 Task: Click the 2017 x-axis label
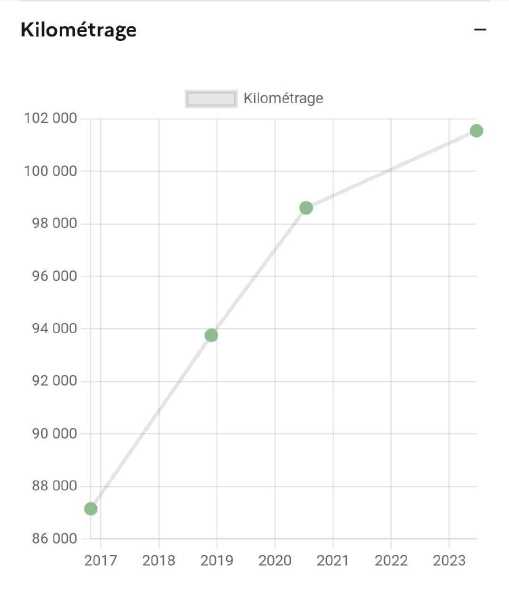101,561
